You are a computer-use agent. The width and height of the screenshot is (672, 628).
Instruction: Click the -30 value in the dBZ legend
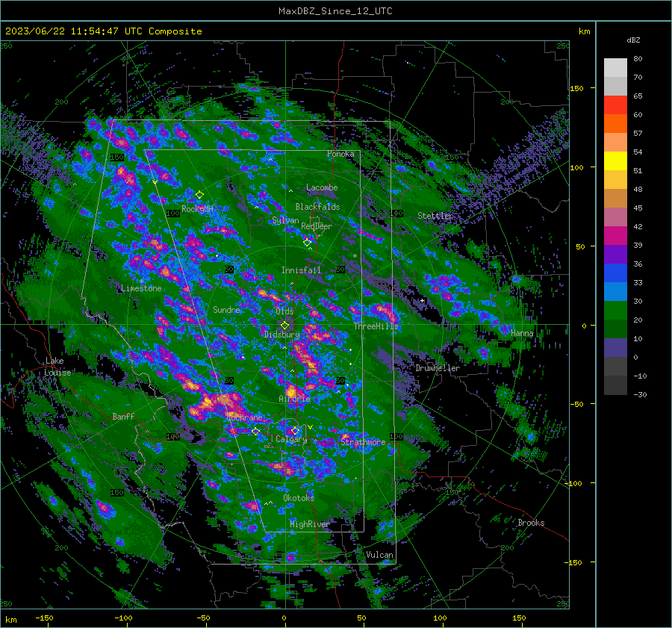640,394
